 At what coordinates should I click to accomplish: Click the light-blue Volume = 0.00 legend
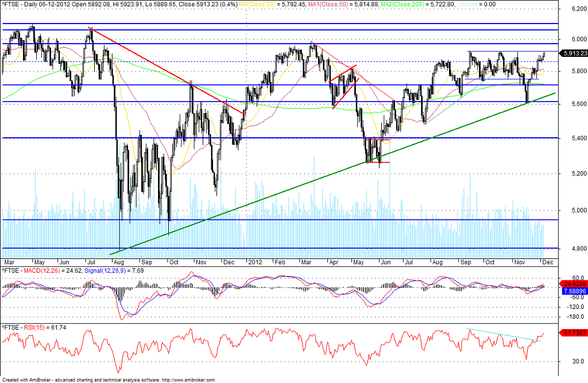[x=477, y=4]
